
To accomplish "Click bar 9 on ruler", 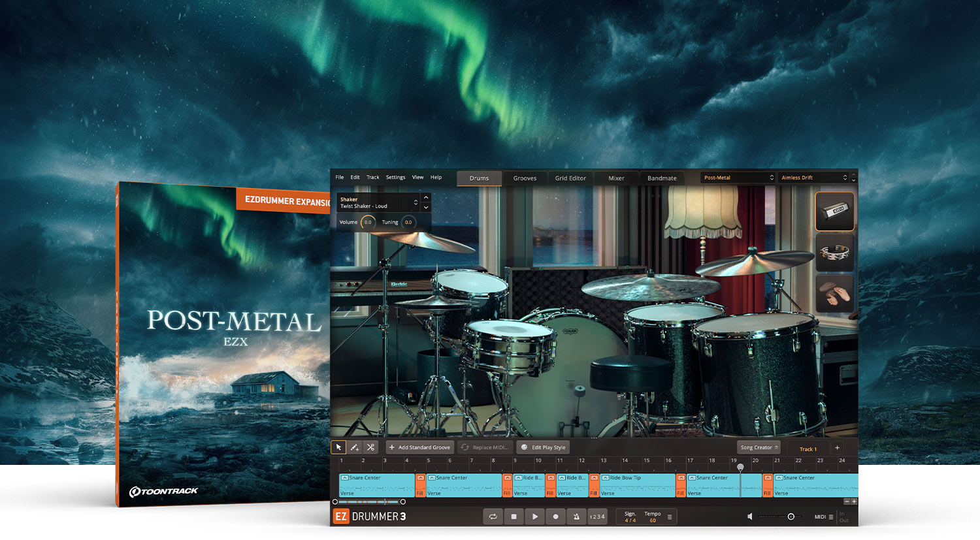I will [x=515, y=461].
